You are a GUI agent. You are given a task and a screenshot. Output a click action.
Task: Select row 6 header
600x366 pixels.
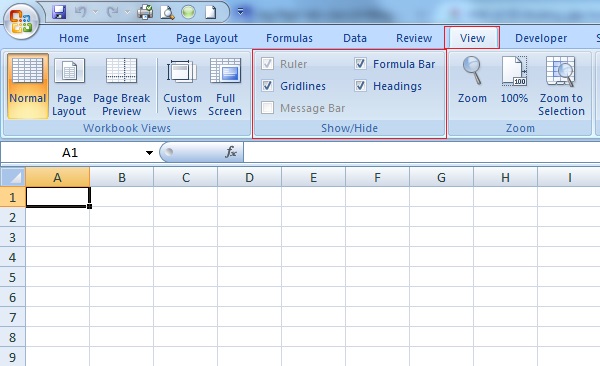pos(13,297)
